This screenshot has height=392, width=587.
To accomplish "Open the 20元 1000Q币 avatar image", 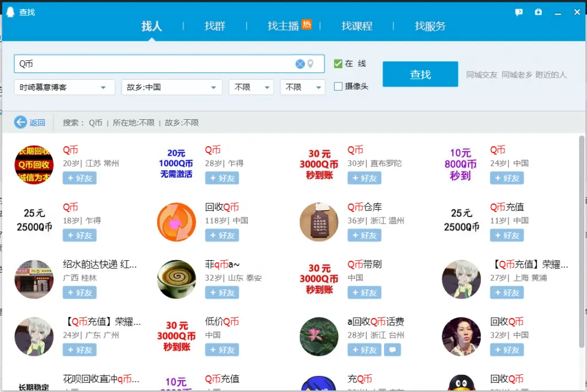I will pos(177,164).
